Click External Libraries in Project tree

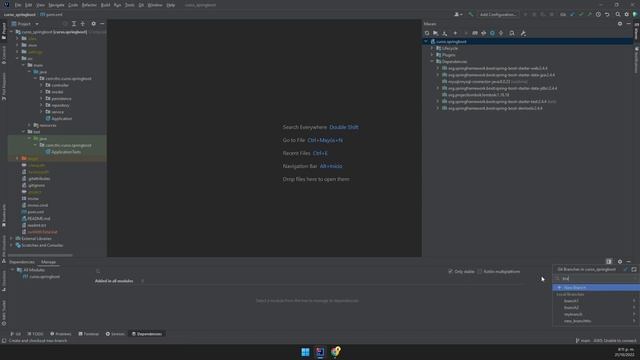coord(33,238)
